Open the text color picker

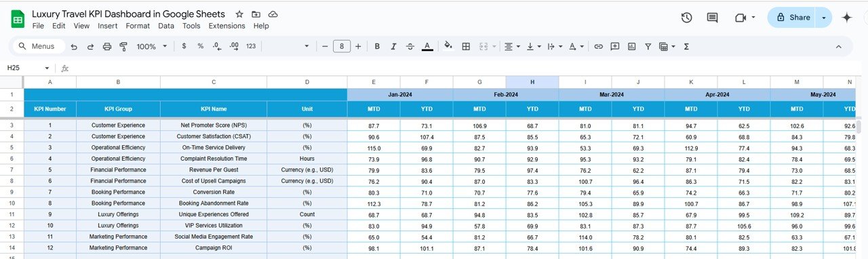(x=427, y=46)
